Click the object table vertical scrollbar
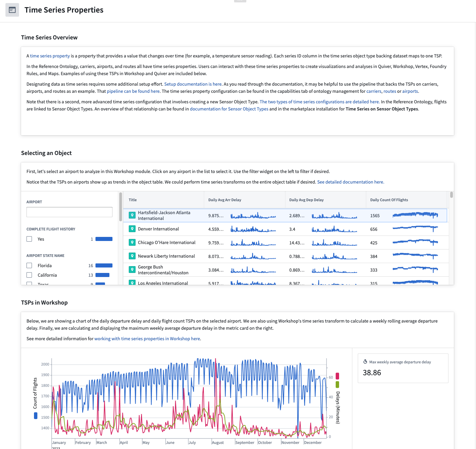 point(452,195)
